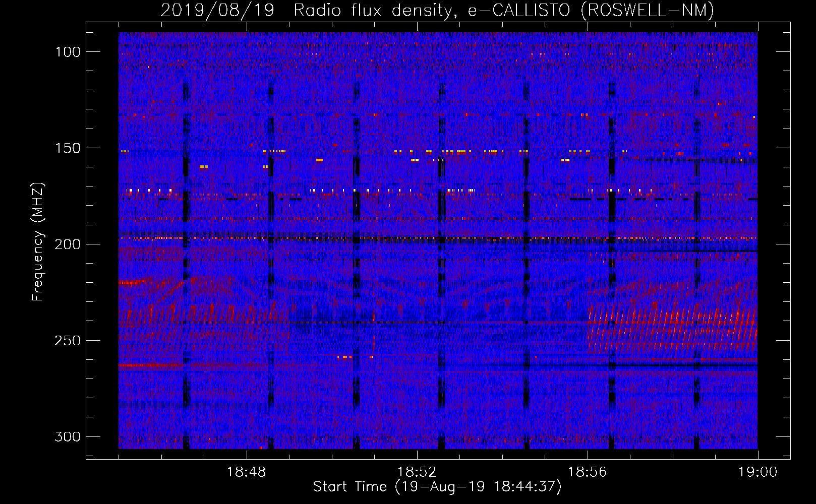Click the 'Start Time' x-axis label

click(437, 487)
